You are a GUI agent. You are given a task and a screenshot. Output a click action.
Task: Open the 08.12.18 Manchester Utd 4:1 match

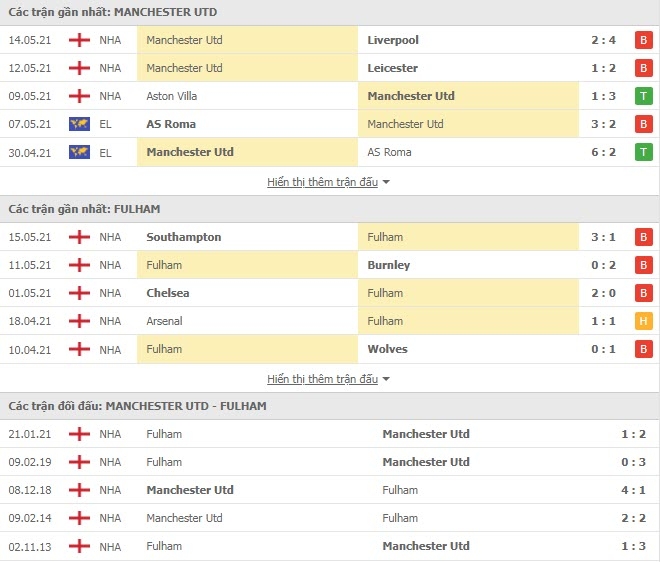330,490
